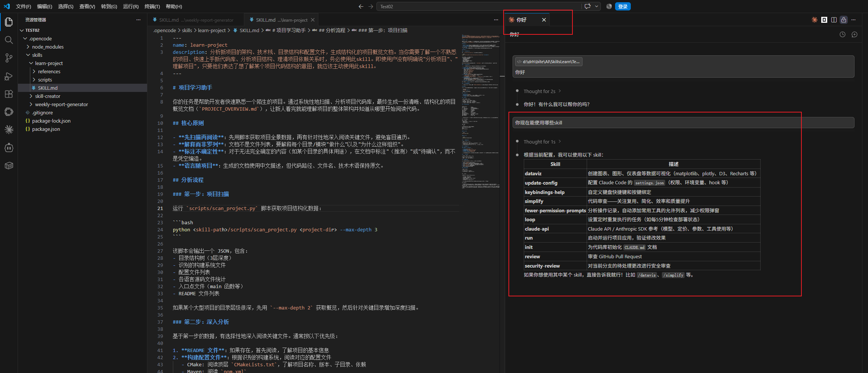868x373 pixels.
Task: Start a new chat with plus bubble icon
Action: [854, 34]
